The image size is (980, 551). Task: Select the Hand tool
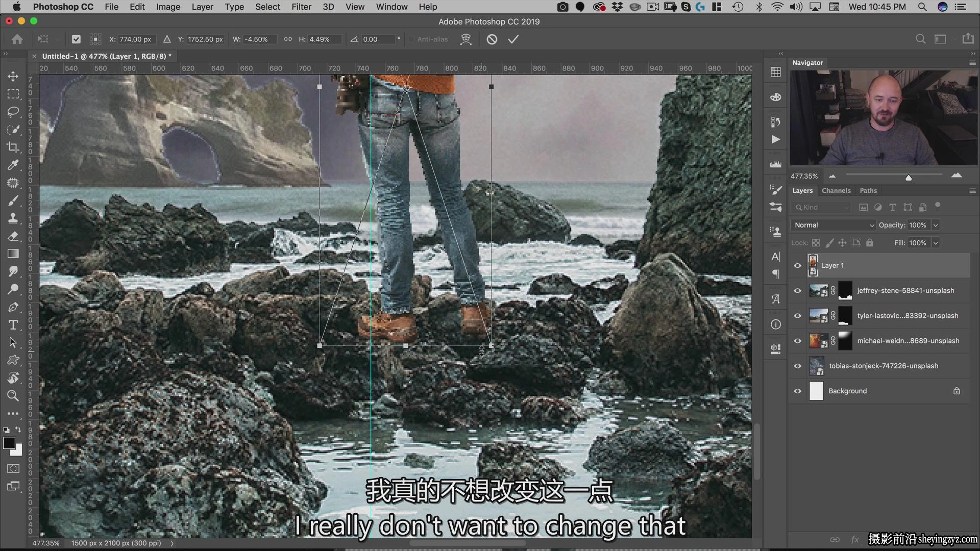tap(13, 378)
